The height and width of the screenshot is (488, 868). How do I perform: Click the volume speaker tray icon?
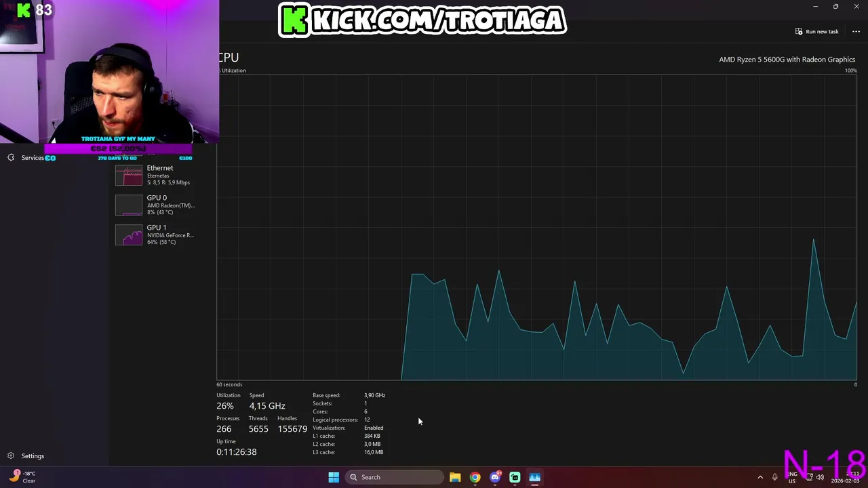coord(820,477)
